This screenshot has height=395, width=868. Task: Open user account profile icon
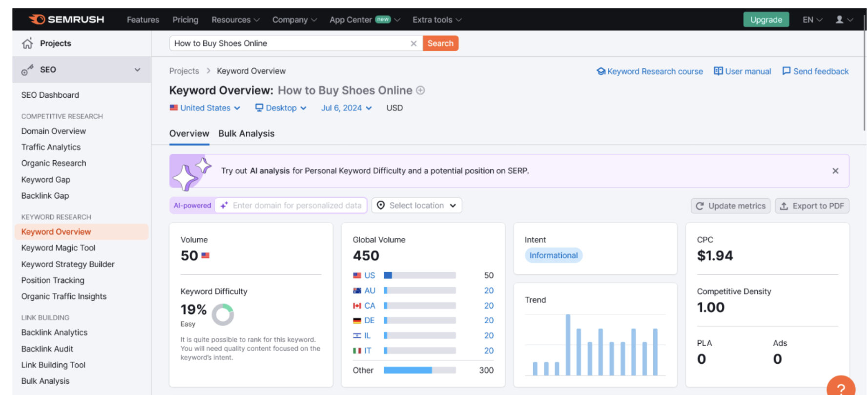tap(839, 20)
